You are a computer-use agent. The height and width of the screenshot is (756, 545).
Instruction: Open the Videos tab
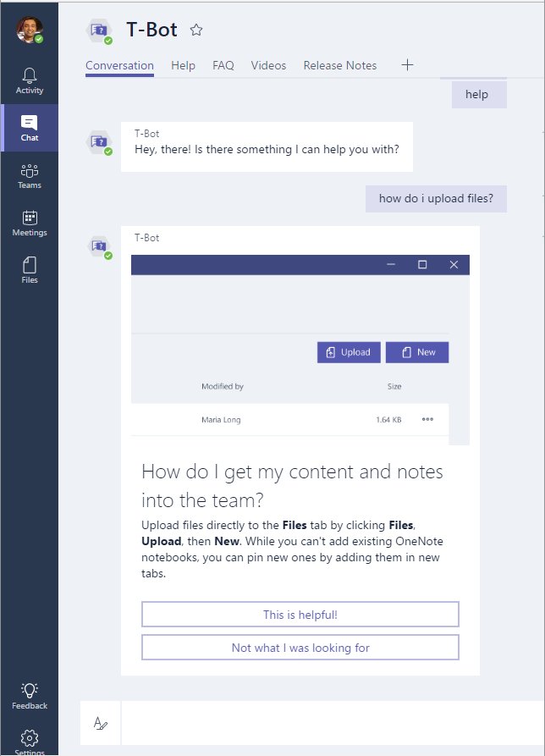(x=268, y=65)
